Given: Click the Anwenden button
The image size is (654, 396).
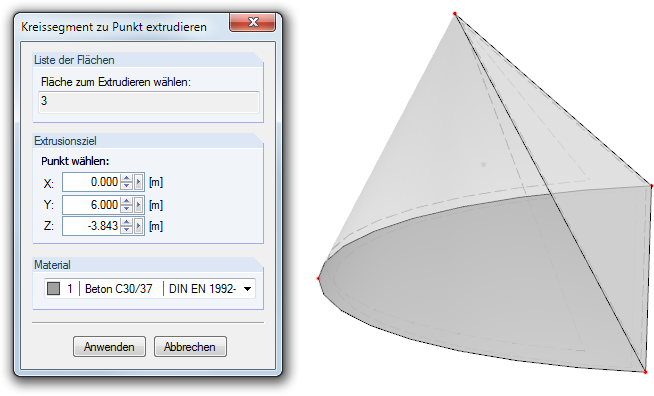Looking at the screenshot, I should pyautogui.click(x=109, y=347).
